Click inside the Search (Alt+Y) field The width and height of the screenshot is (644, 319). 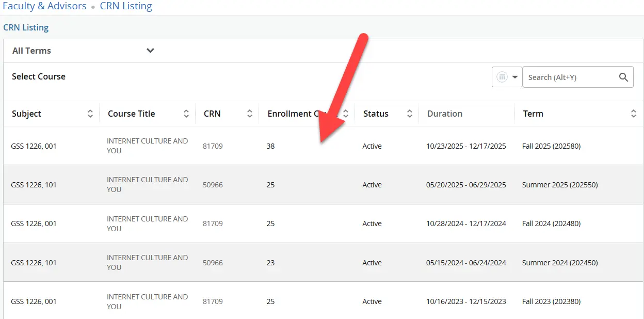click(x=568, y=76)
